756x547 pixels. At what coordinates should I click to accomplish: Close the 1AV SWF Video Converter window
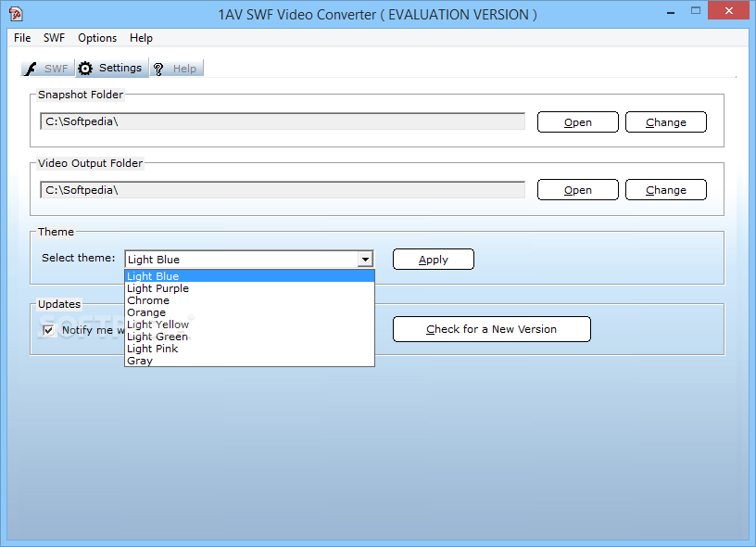728,10
